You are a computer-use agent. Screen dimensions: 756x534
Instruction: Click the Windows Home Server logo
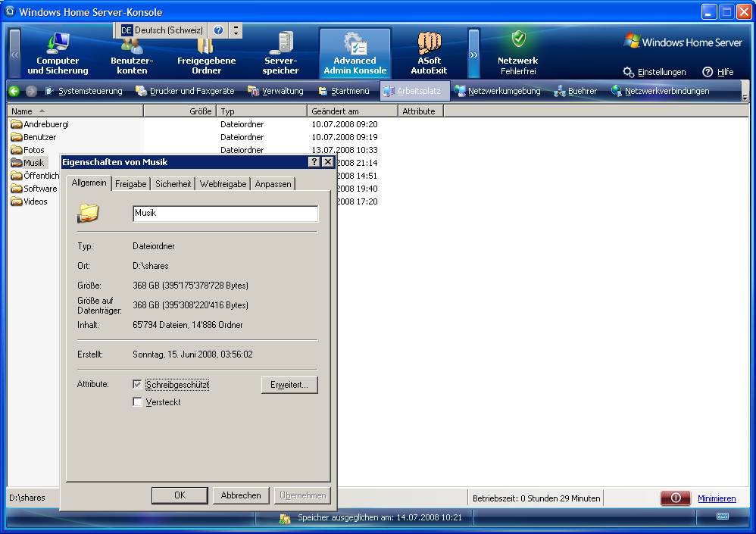coord(683,42)
